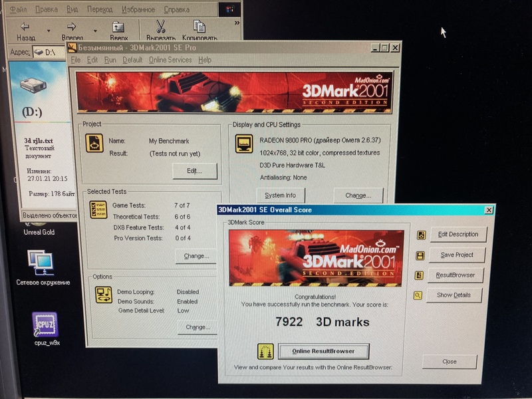The image size is (532, 399).
Task: Open dropdown arrow next to Вперед
Action: click(95, 31)
